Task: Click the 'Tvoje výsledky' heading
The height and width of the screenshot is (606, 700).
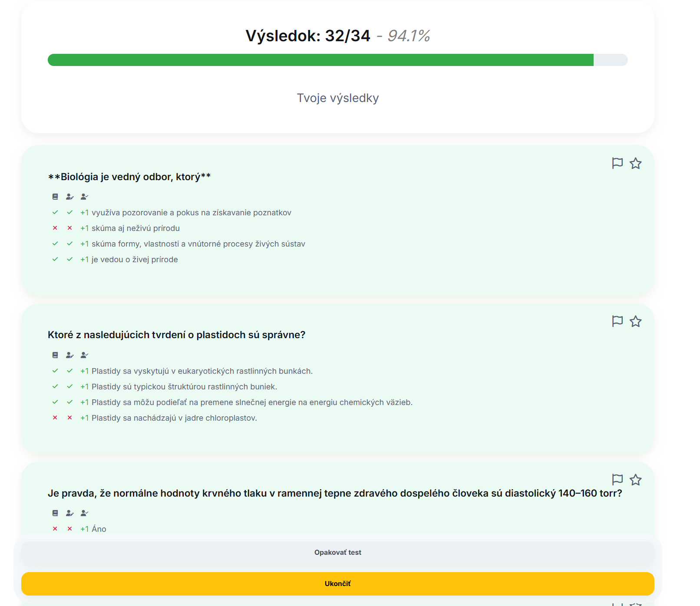Action: pos(337,98)
